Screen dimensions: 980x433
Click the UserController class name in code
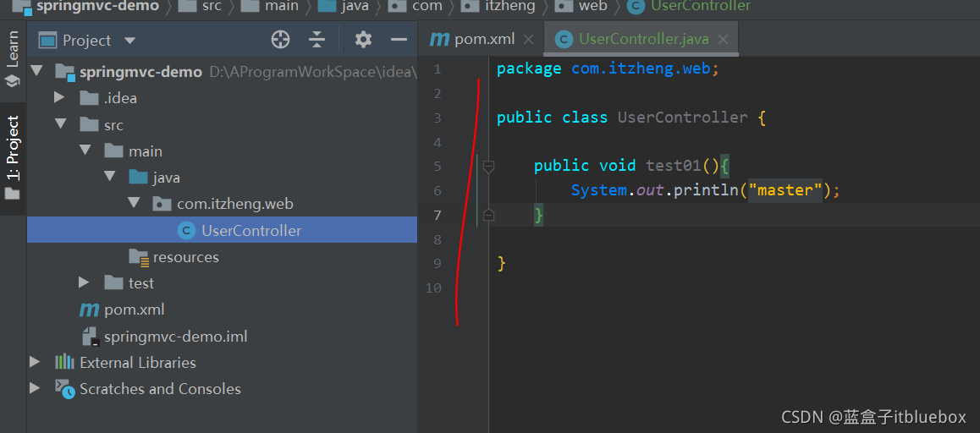tap(682, 118)
